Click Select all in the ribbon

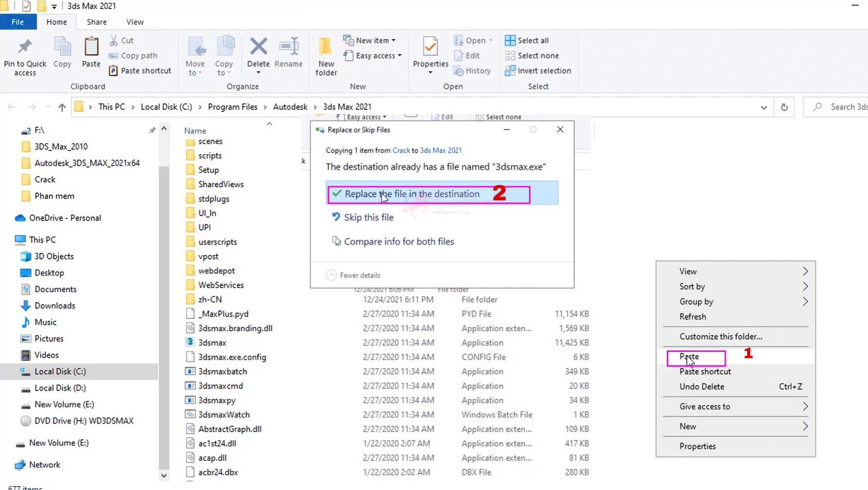tap(527, 40)
